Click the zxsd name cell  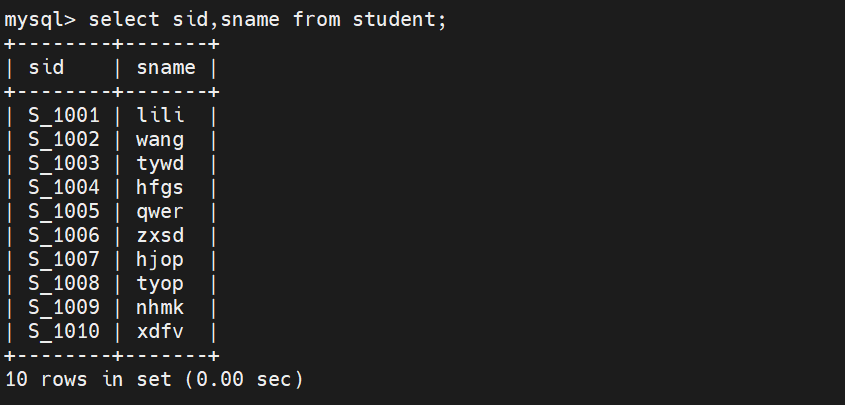160,235
